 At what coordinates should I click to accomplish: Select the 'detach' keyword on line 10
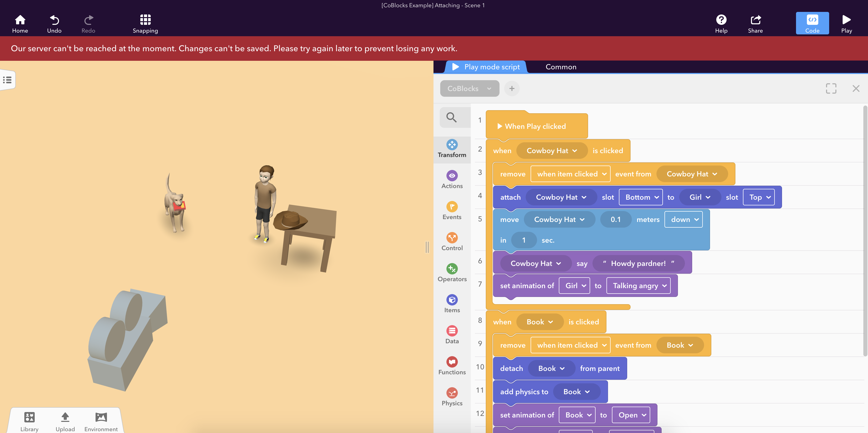(511, 368)
